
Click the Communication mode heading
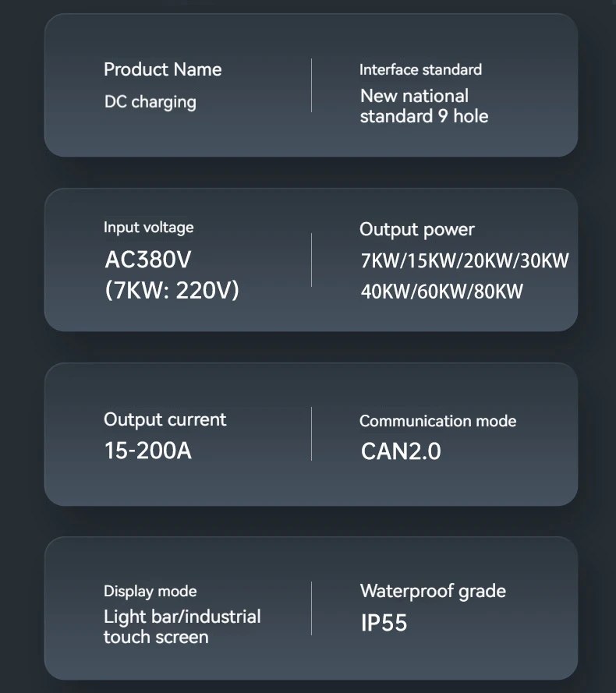pos(437,421)
